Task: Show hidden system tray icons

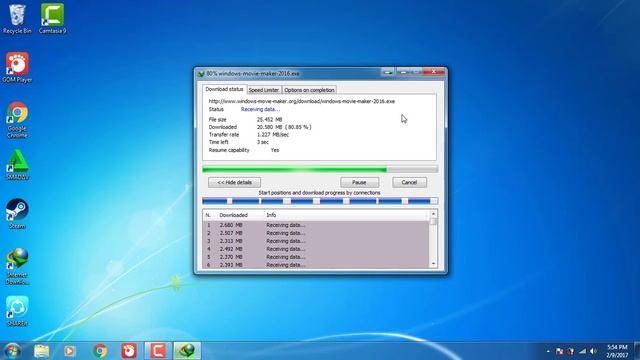Action: pyautogui.click(x=548, y=351)
